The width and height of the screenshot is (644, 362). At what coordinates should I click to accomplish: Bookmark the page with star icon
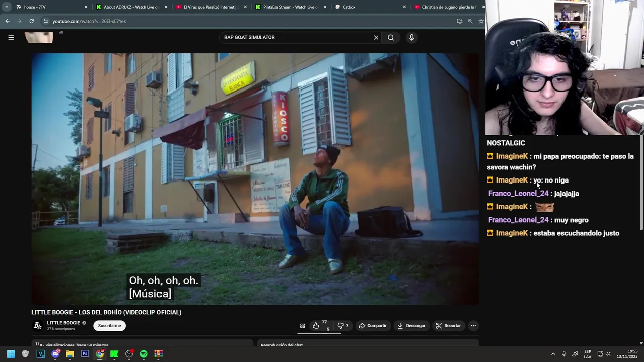[x=481, y=21]
